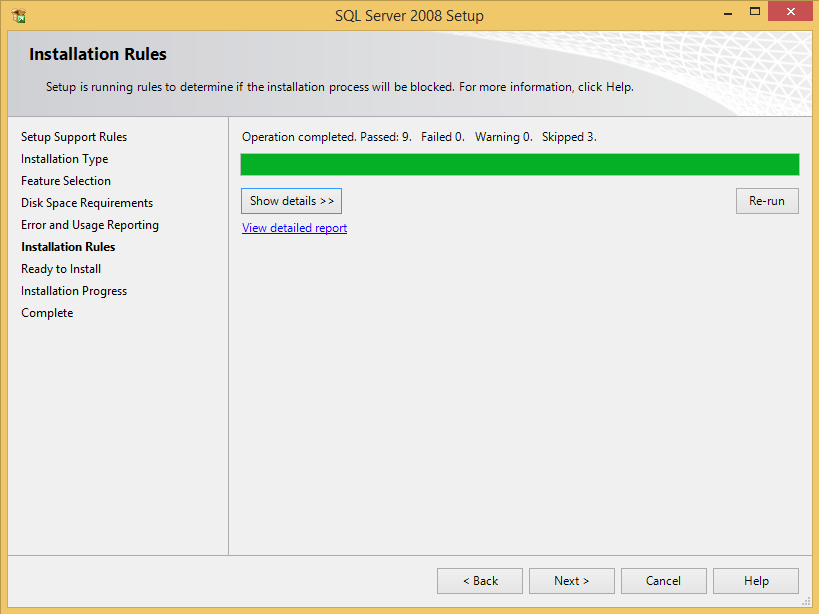Click the Re-run button
Viewport: 819px width, 614px height.
pyautogui.click(x=767, y=201)
